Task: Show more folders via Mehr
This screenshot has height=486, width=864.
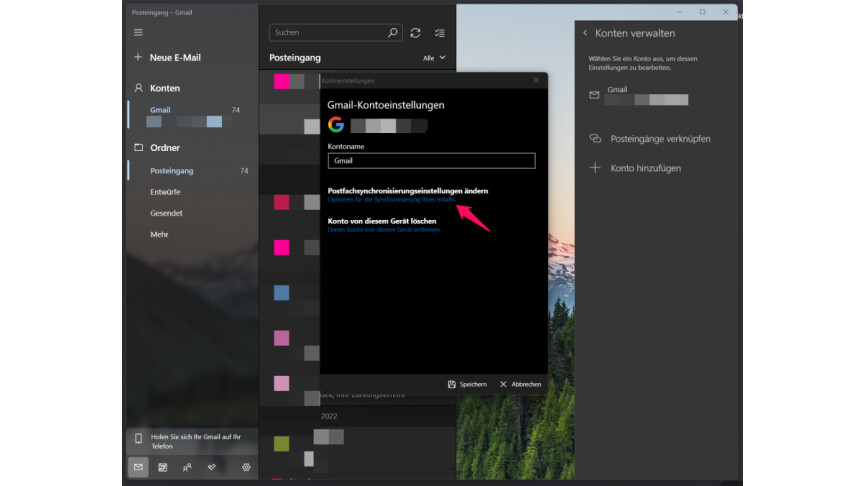Action: (159, 234)
